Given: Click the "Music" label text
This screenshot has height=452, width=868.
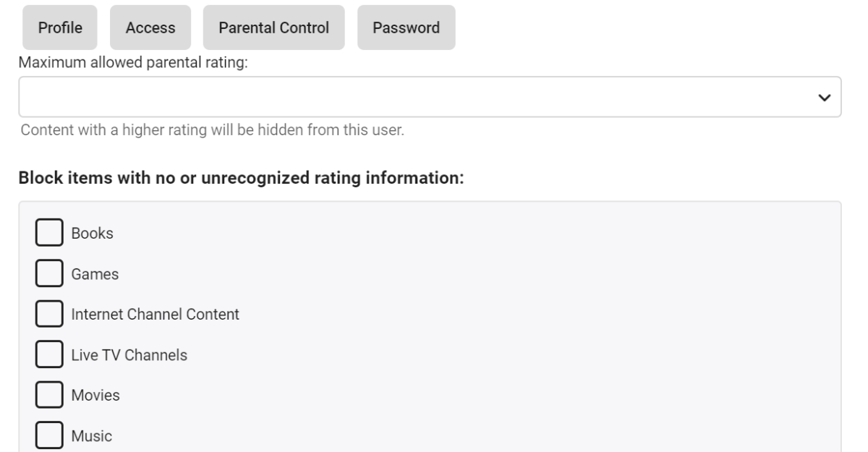Looking at the screenshot, I should tap(91, 436).
